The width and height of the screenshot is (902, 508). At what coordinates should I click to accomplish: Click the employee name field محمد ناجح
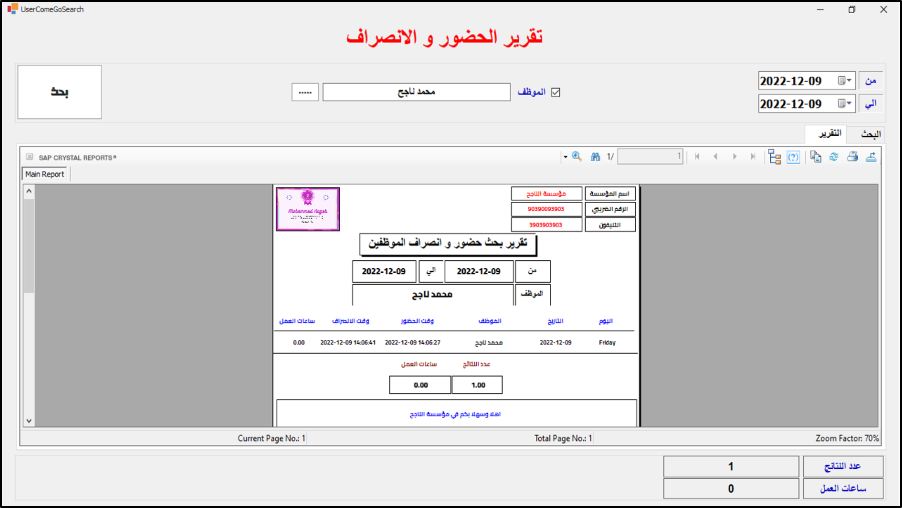416,92
